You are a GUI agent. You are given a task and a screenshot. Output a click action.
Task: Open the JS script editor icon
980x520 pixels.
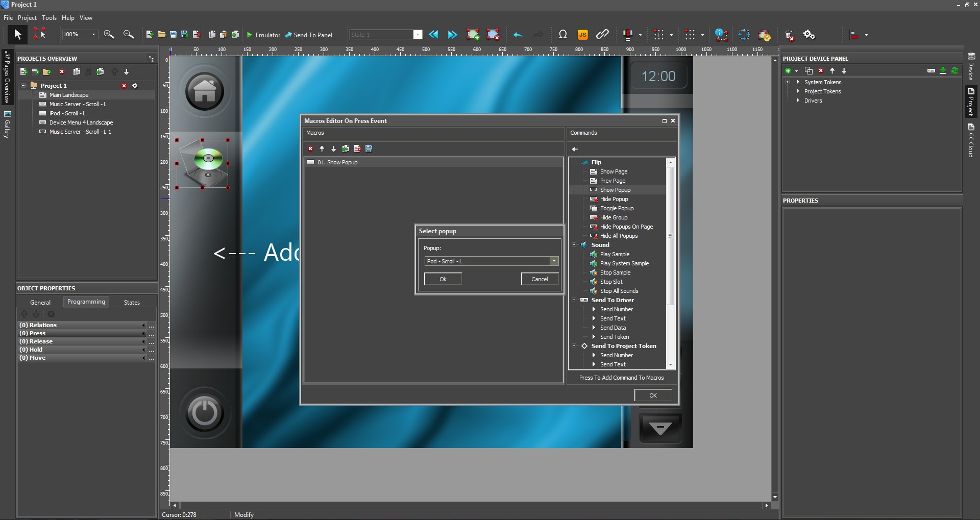coord(583,35)
